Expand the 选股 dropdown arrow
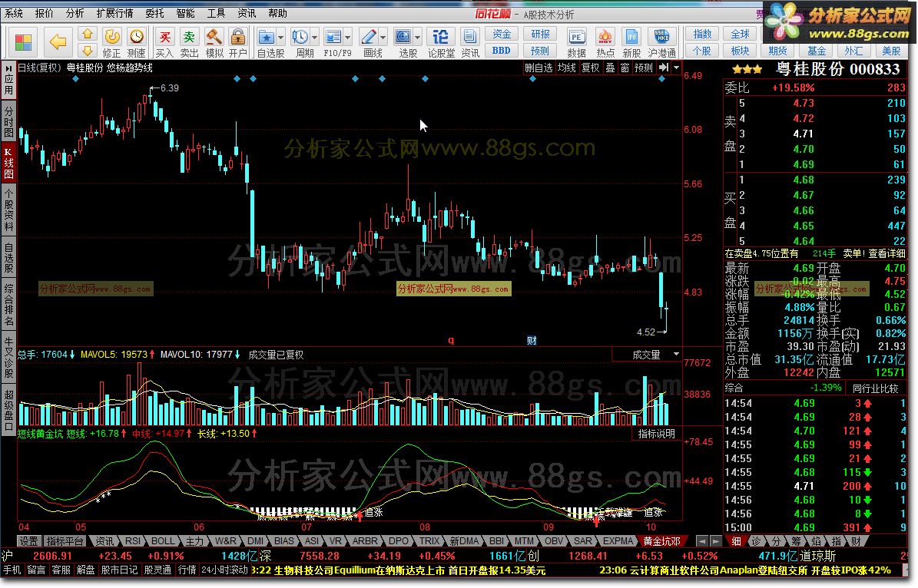918x588 pixels. [x=418, y=38]
